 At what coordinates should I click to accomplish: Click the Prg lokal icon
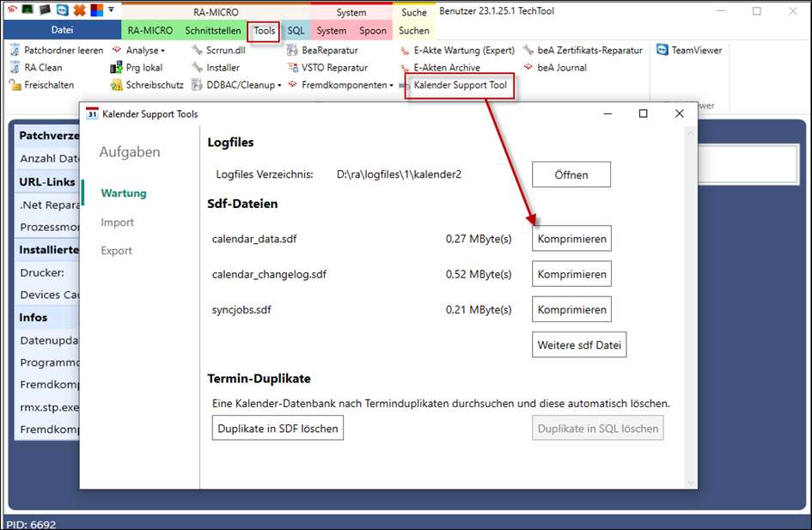click(116, 67)
